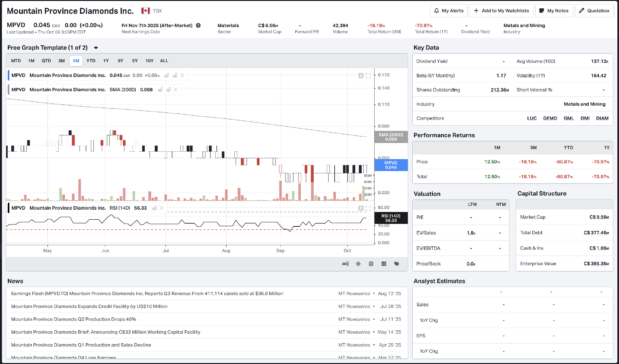
Task: Click the target arrow icon under the chart
Action: (371, 264)
